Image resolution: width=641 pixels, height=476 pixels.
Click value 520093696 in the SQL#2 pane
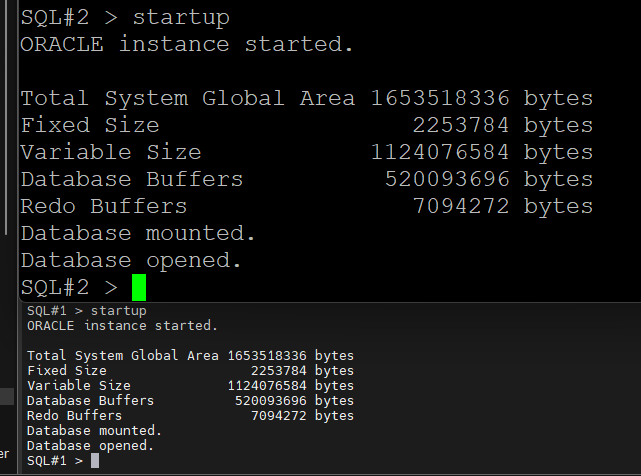[447, 179]
